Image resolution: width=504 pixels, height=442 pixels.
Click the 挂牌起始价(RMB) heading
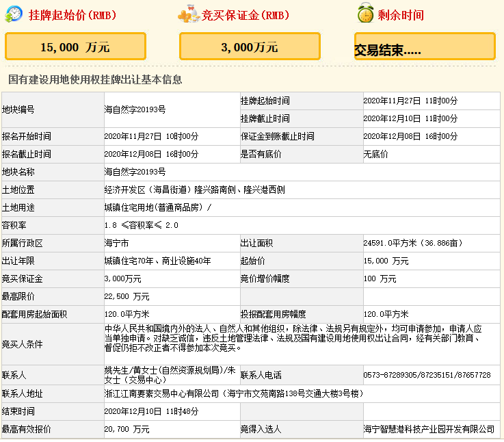(72, 15)
